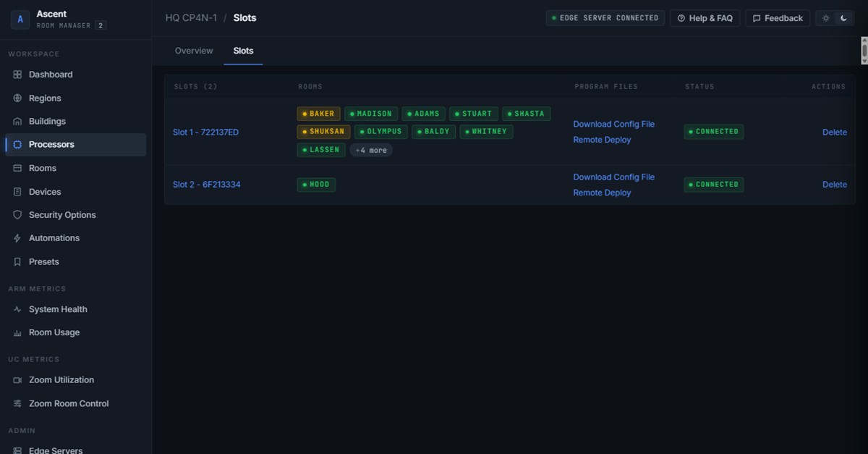Click the SHUKSAN room tag

[323, 132]
